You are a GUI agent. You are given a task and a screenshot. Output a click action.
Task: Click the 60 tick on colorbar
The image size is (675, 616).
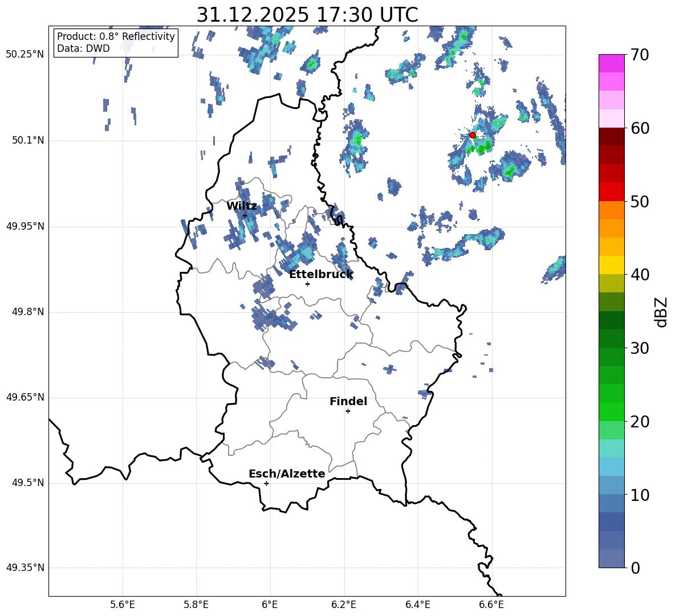coord(640,128)
